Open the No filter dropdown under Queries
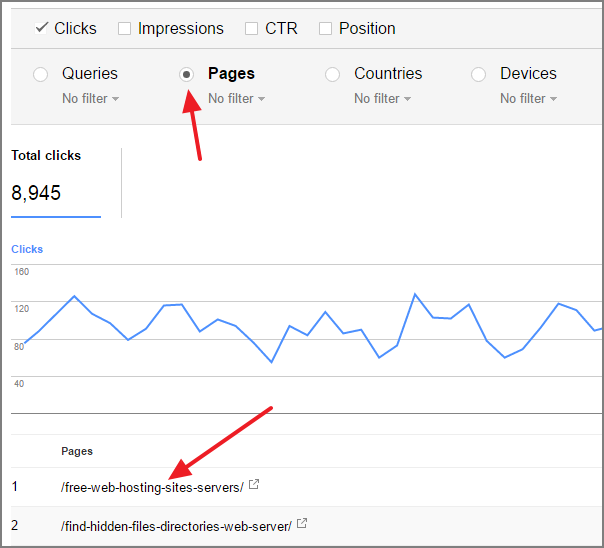Screen dimensions: 604x548 (x=91, y=99)
